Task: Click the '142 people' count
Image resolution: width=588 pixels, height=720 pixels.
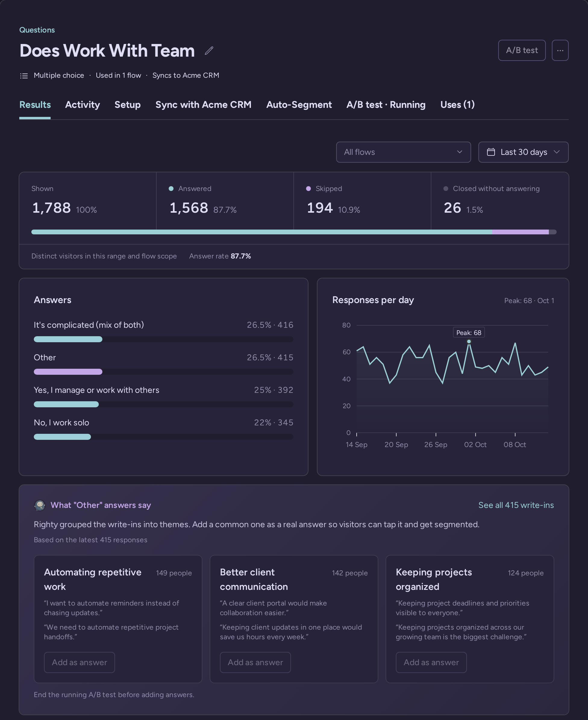Action: (x=349, y=573)
